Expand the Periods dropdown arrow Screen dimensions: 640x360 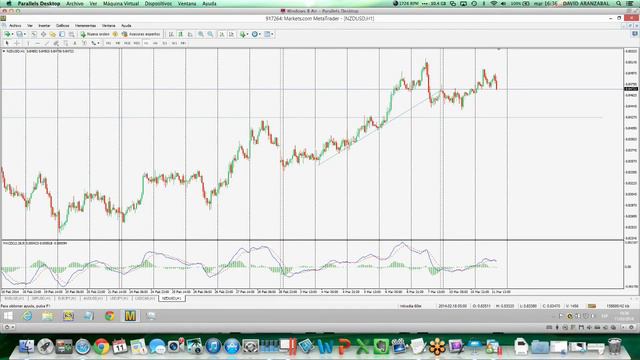coord(259,34)
